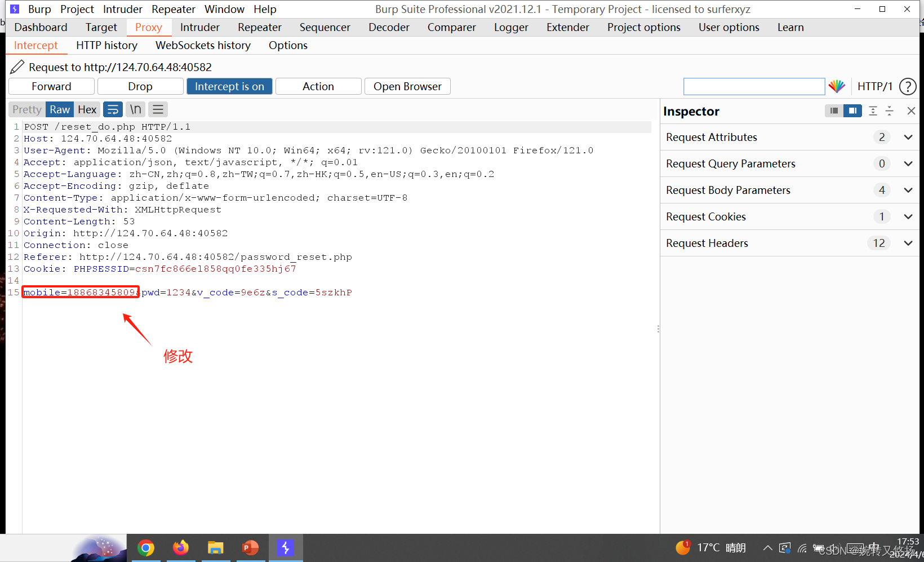Switch to the Dashboard tab
The width and height of the screenshot is (924, 562).
coord(41,27)
